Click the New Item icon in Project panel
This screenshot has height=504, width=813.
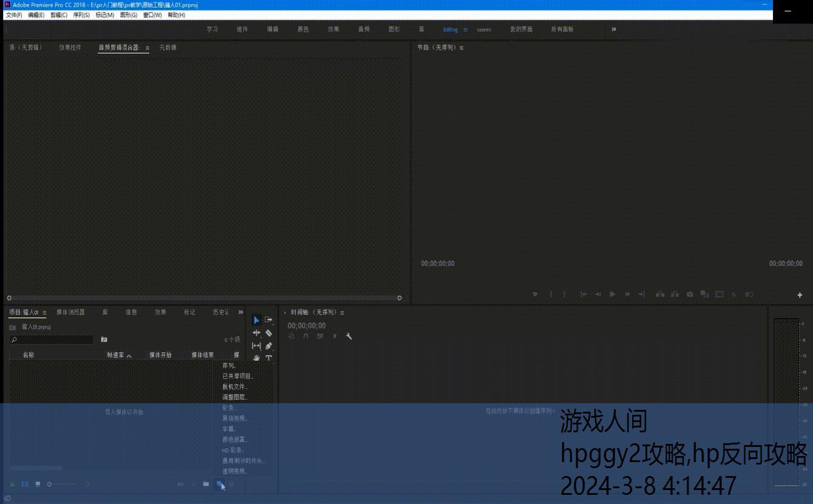[x=220, y=484]
